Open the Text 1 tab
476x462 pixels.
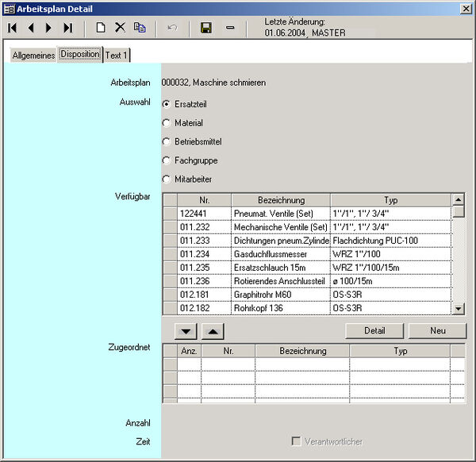(x=117, y=55)
